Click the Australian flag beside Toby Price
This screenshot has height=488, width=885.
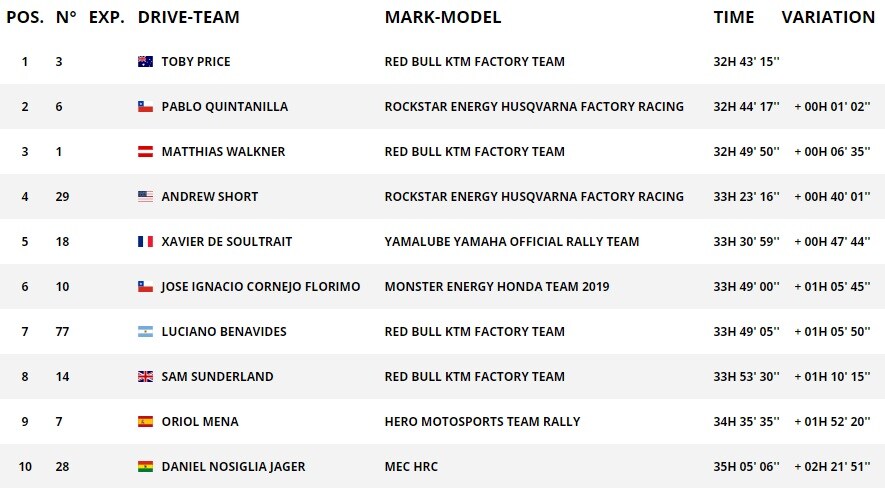(145, 61)
